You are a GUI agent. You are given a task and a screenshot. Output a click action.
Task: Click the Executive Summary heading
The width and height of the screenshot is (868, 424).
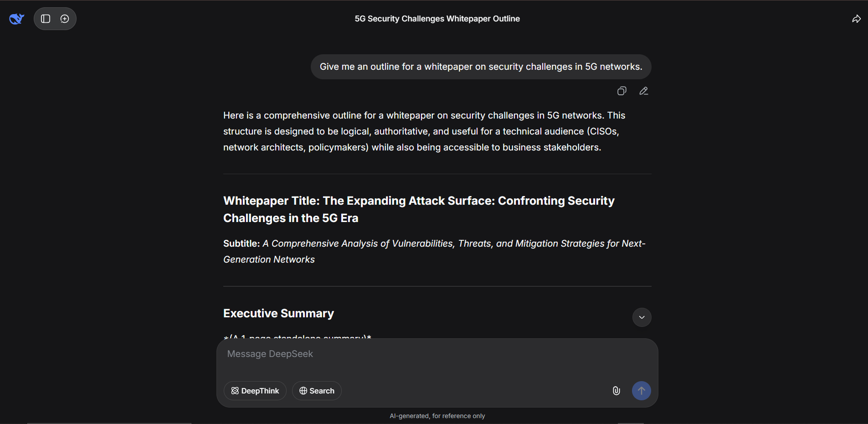click(x=278, y=314)
